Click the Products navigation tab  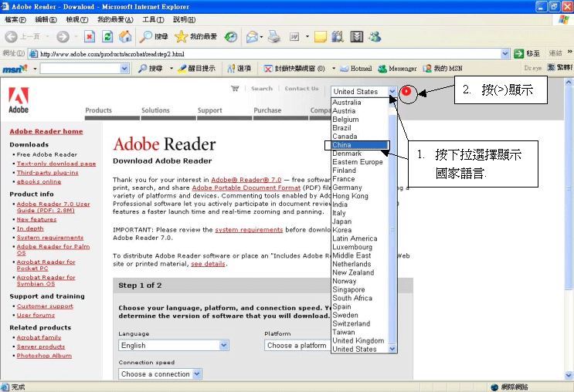tap(98, 110)
